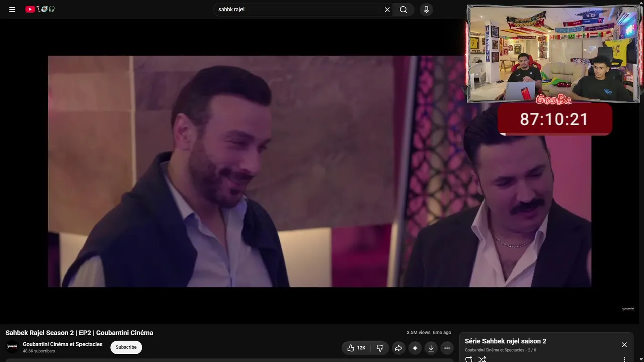Open the playlist panel's three-dot options menu

[x=624, y=359]
